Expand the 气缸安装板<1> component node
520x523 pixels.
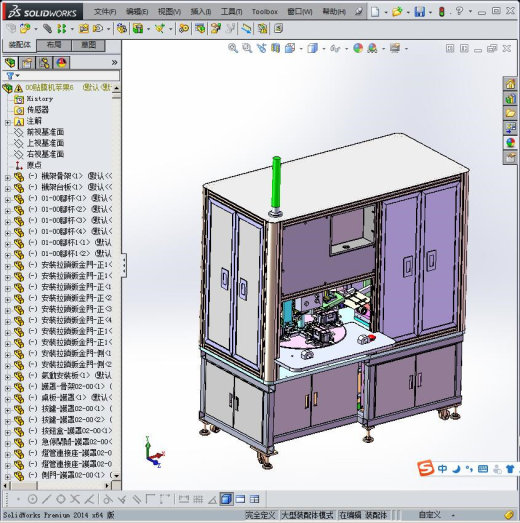(x=7, y=377)
